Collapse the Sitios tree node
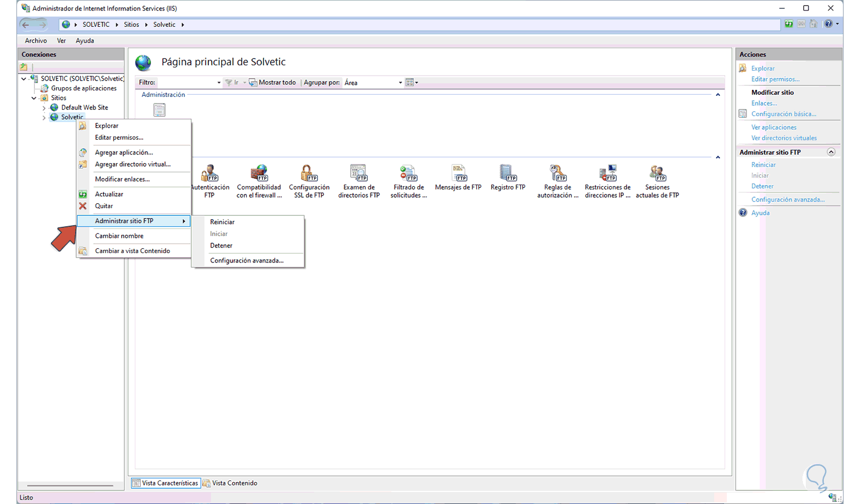Viewport: 860px width, 504px height. [34, 98]
